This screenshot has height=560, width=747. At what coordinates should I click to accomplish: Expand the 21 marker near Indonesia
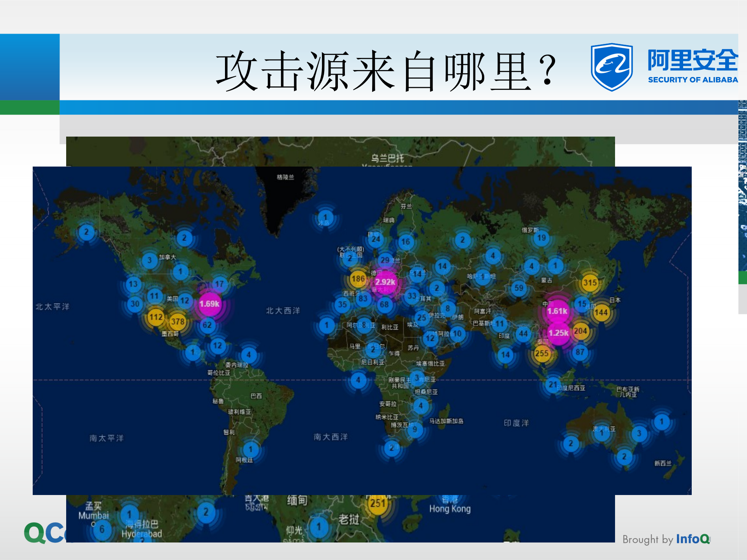pos(553,384)
